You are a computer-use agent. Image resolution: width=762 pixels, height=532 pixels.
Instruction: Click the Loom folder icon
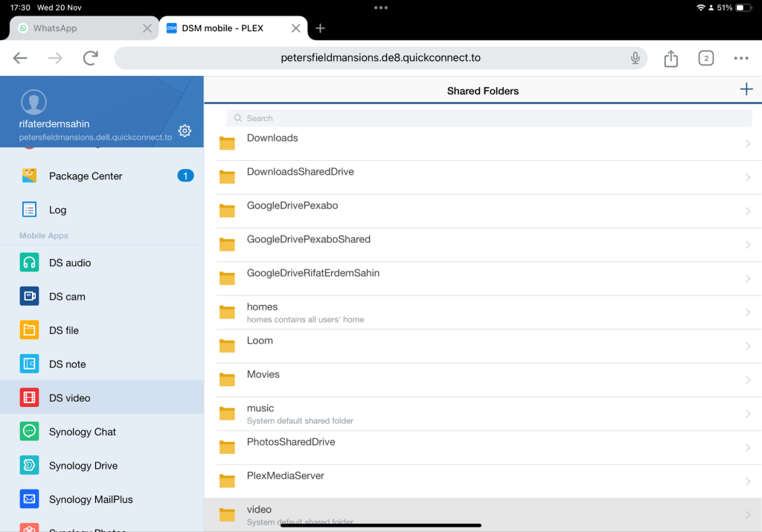227,346
